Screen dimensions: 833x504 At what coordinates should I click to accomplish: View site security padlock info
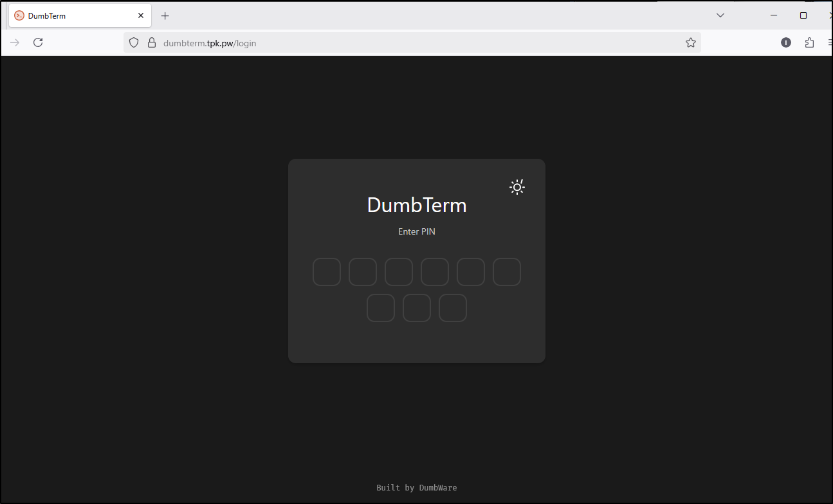click(x=152, y=42)
